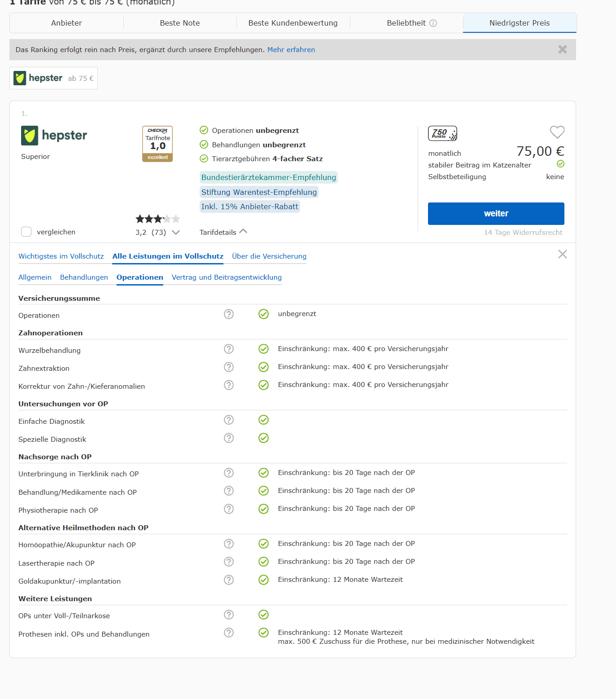The width and height of the screenshot is (616, 699).
Task: Click '14 Tage Widerrufsrecht' text
Action: 523,232
